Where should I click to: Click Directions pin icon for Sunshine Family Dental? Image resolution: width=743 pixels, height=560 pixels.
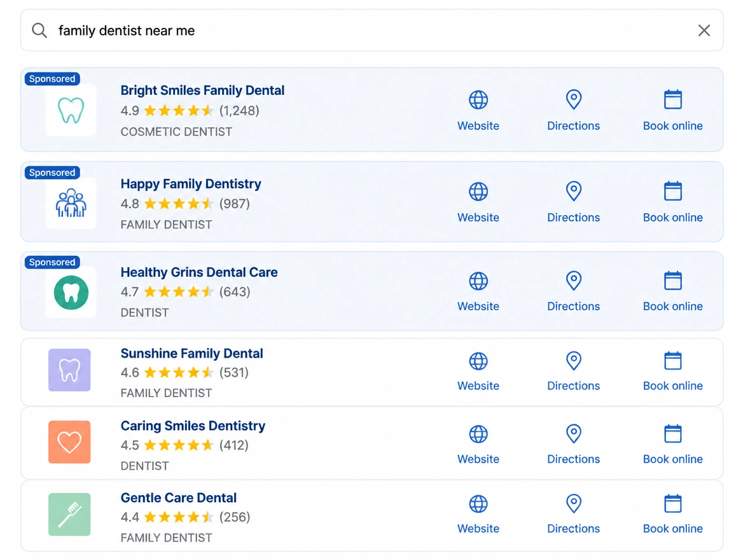pos(573,361)
